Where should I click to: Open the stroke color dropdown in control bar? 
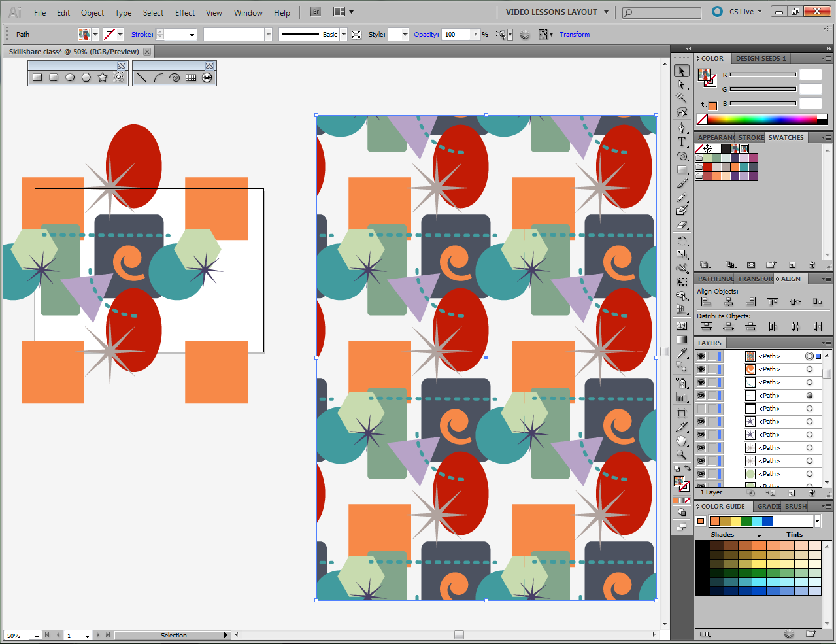(120, 35)
